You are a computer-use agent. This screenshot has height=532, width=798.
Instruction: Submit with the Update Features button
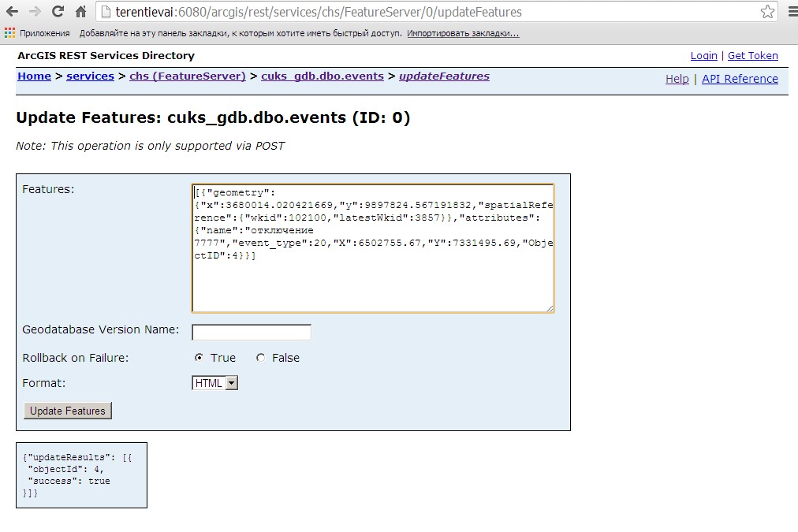click(x=68, y=411)
